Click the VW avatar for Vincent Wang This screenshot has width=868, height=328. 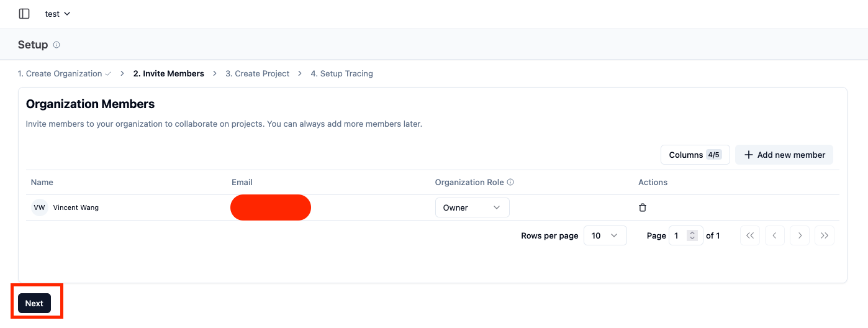point(39,207)
